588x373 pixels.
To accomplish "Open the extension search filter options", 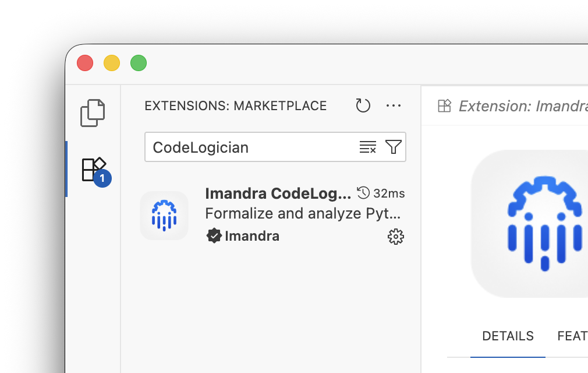I will (394, 147).
